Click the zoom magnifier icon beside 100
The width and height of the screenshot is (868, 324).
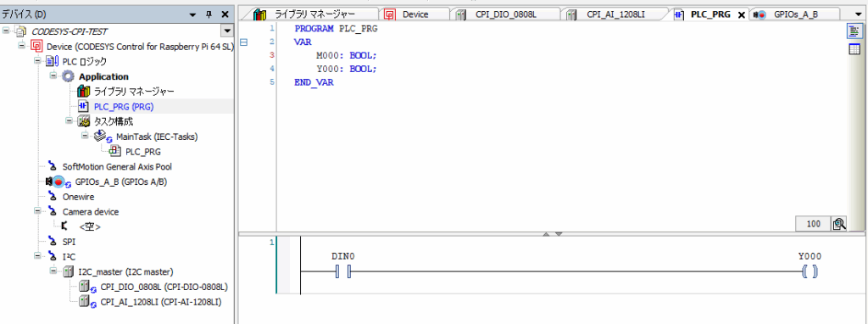pyautogui.click(x=839, y=224)
